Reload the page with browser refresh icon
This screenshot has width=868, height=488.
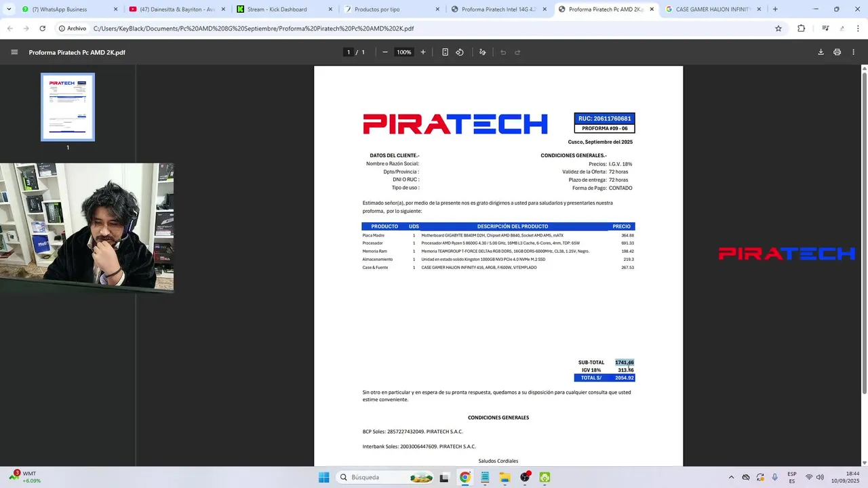(x=42, y=28)
